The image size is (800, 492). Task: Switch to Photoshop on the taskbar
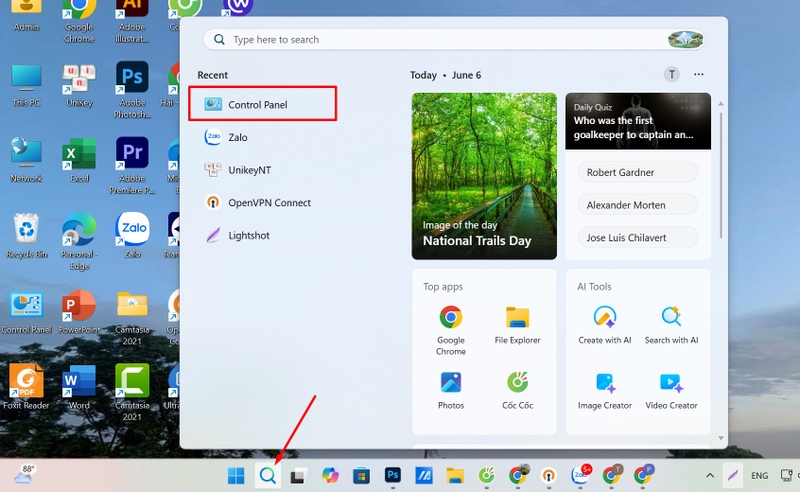(392, 476)
